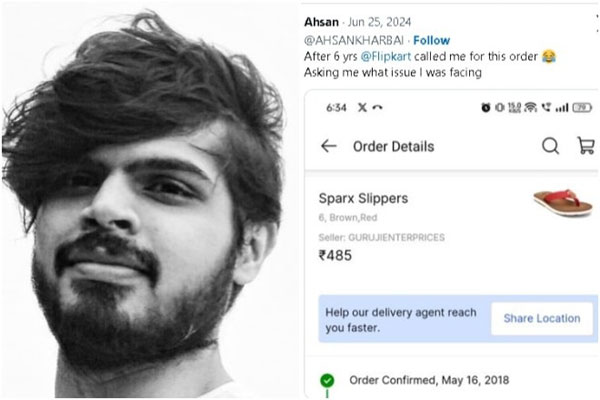Click the green order confirmed checkmark
Image resolution: width=600 pixels, height=400 pixels.
(327, 380)
